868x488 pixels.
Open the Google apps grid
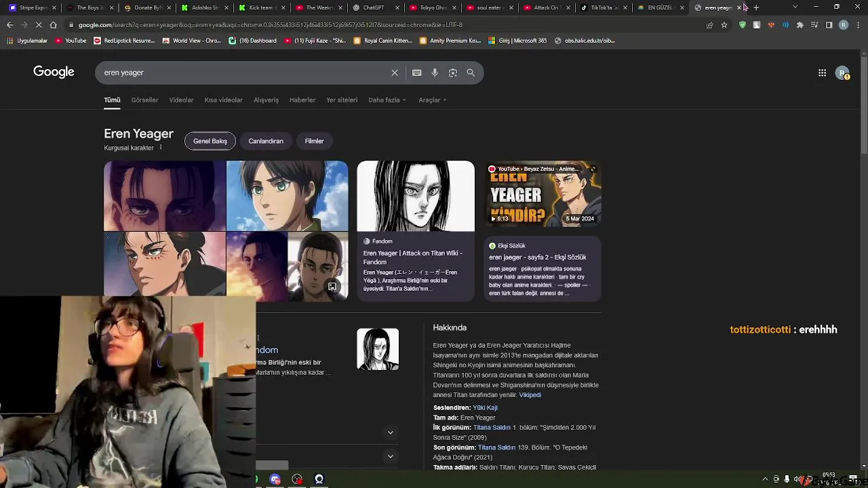822,73
